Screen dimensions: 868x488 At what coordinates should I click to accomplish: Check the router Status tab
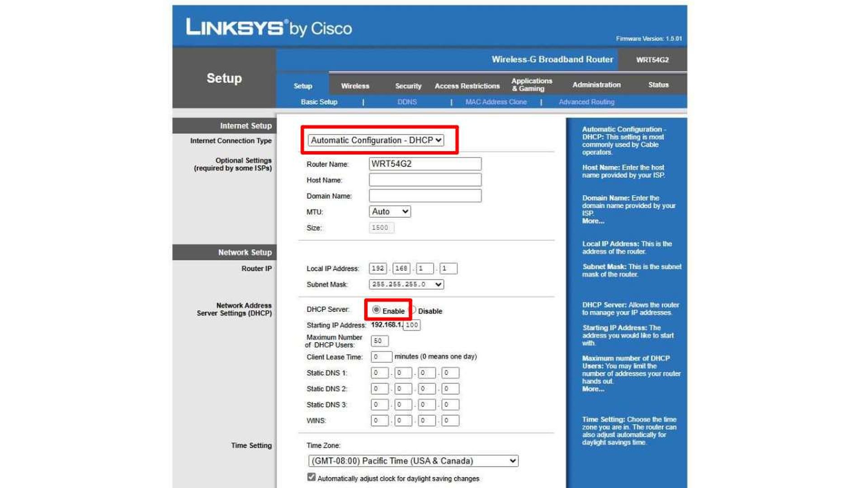[x=658, y=84]
